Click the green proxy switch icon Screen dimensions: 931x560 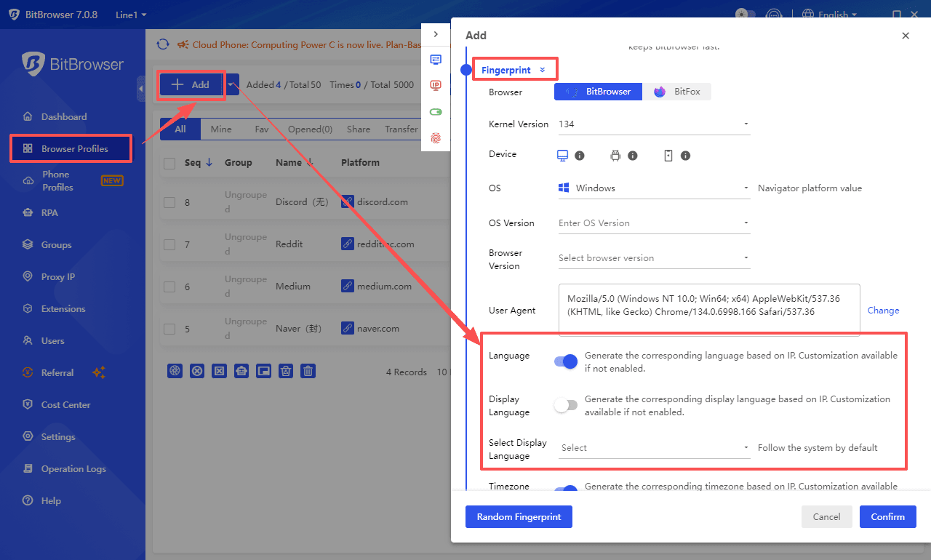[x=436, y=111]
